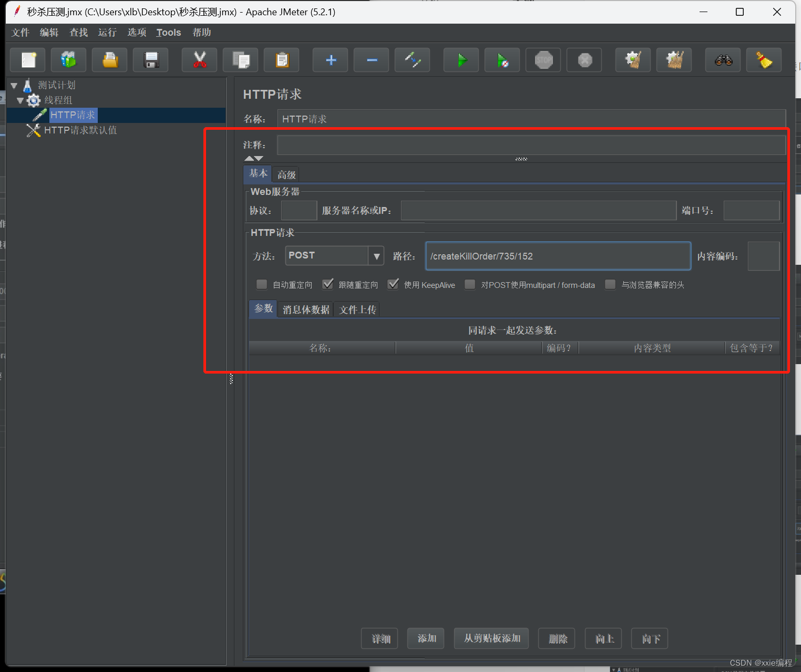Clear all results with double broom icon
801x672 pixels.
pos(674,60)
